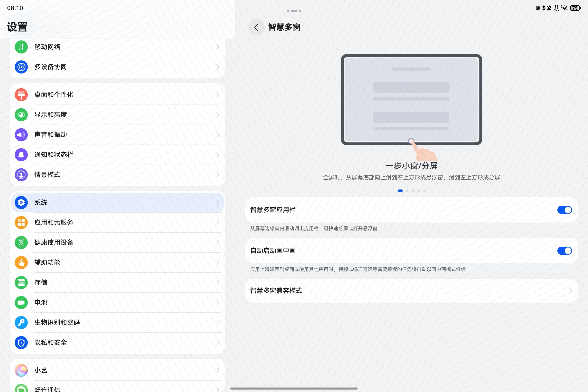Go back from 智慧多窗 page
This screenshot has height=392, width=588.
click(x=256, y=27)
